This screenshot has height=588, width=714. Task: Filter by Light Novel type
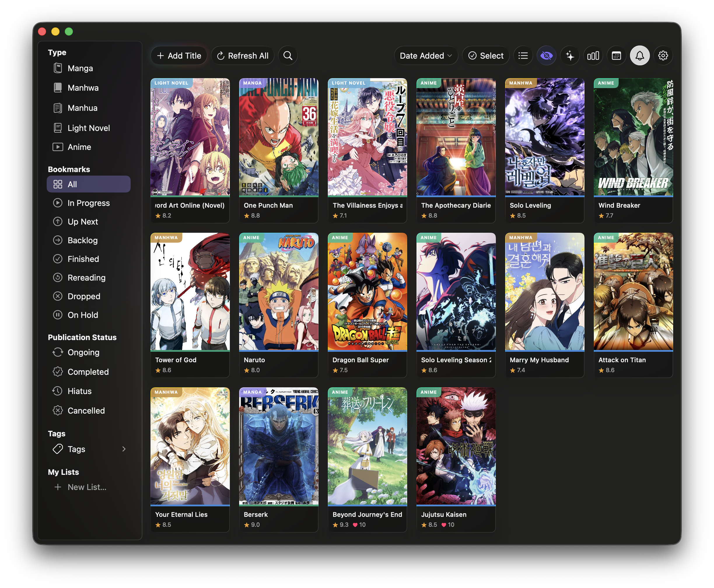pyautogui.click(x=88, y=128)
